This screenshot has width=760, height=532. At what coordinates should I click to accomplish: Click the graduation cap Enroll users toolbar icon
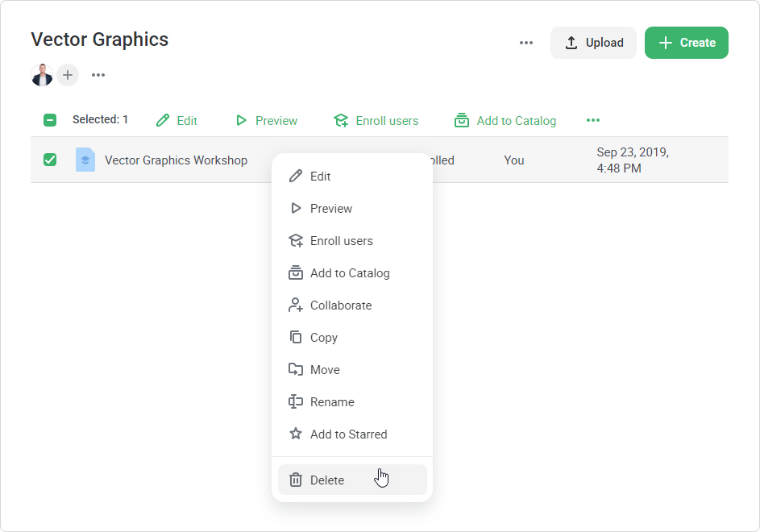341,120
